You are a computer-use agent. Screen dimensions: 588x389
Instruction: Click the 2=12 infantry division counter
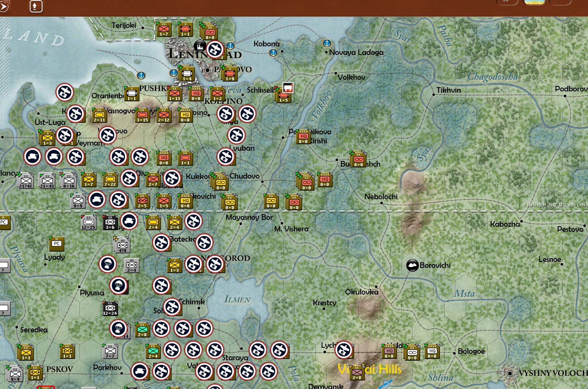click(x=164, y=115)
